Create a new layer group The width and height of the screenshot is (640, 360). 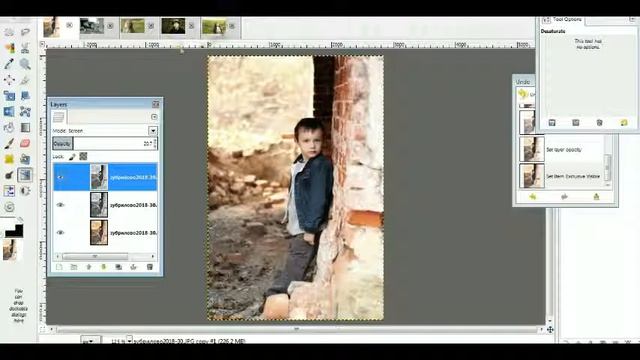74,267
